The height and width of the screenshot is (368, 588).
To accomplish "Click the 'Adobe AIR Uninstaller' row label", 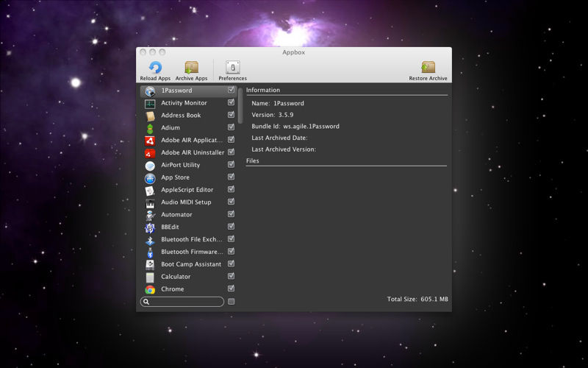I will 193,152.
